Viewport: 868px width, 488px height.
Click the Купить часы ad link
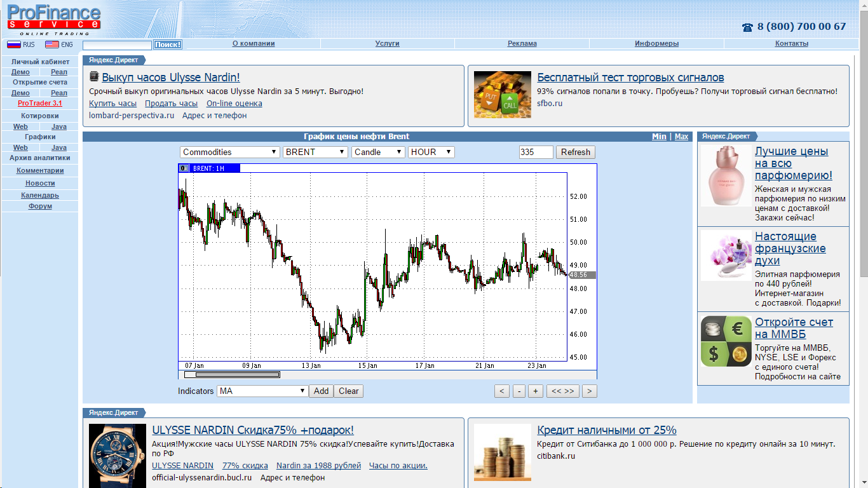pyautogui.click(x=112, y=104)
